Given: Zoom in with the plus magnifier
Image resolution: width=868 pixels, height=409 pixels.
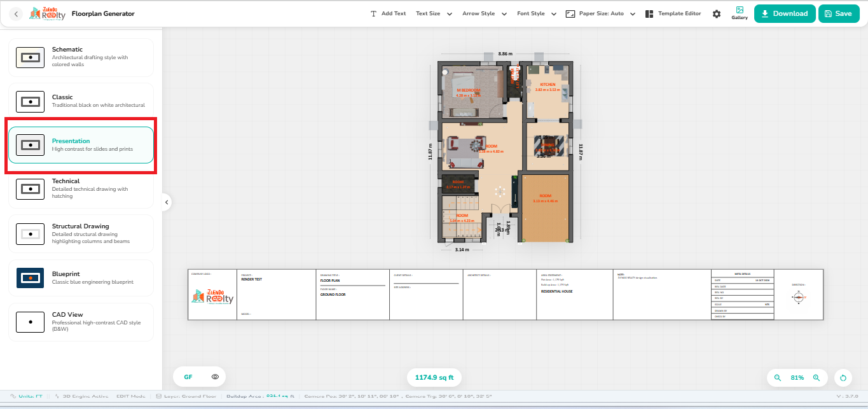Looking at the screenshot, I should [816, 377].
